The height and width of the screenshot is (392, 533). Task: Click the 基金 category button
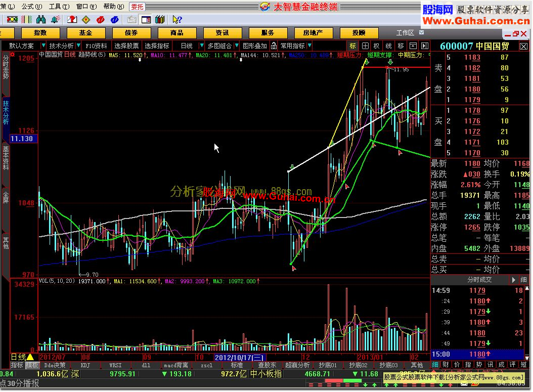click(x=86, y=33)
